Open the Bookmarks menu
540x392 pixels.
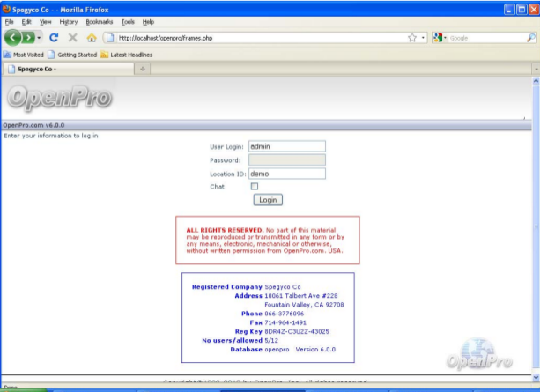tap(98, 20)
